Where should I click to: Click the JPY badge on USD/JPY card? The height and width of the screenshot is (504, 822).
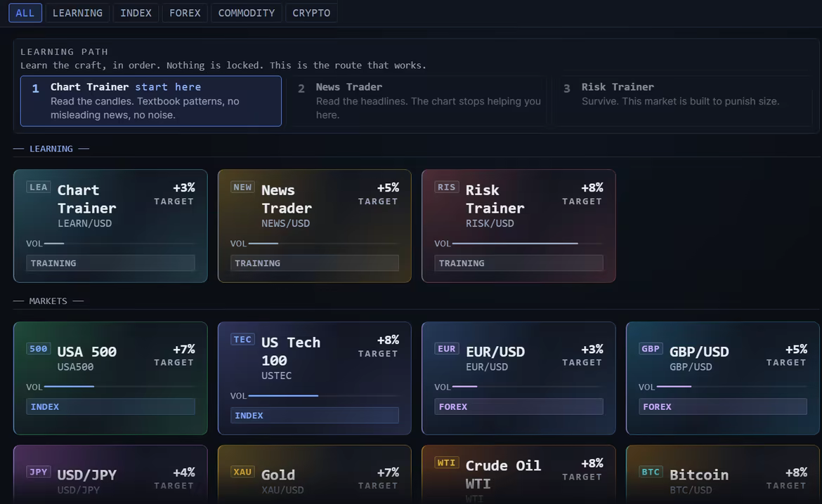38,472
